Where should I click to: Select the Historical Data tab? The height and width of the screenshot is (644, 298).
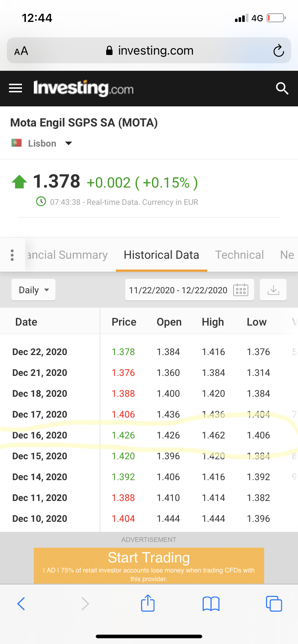(161, 255)
